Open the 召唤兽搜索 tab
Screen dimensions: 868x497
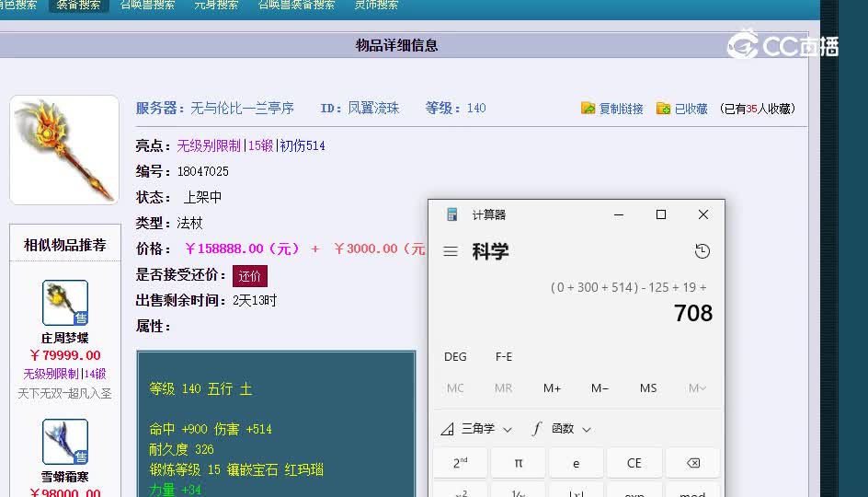(147, 5)
